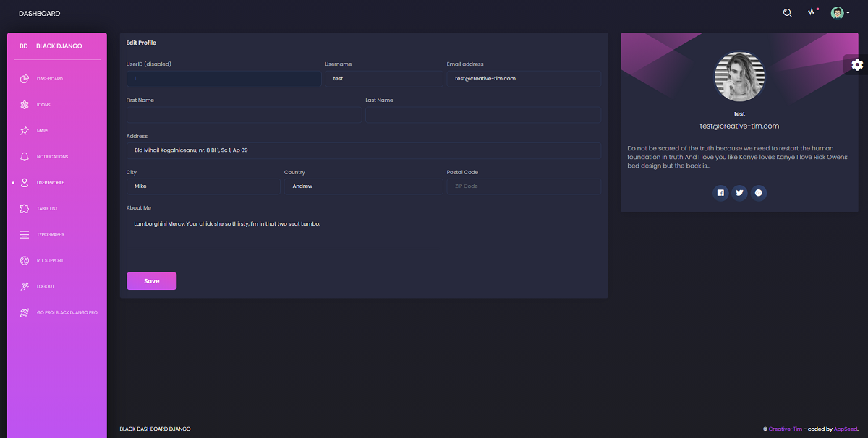Click the Facebook icon on the profile card
This screenshot has height=438, width=868.
(x=720, y=192)
